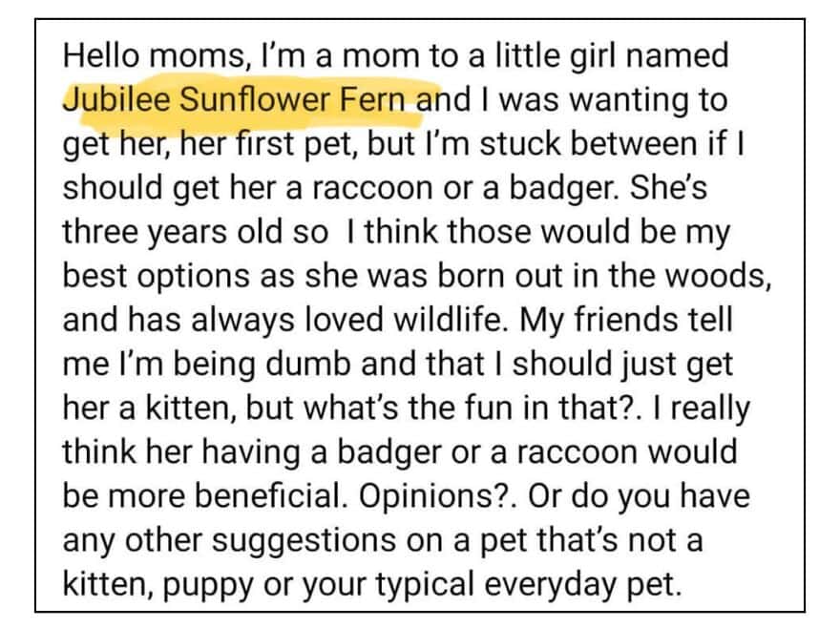Click 'best options' at start of sixth line
Viewport: 840px width, 628px height.
click(x=178, y=276)
